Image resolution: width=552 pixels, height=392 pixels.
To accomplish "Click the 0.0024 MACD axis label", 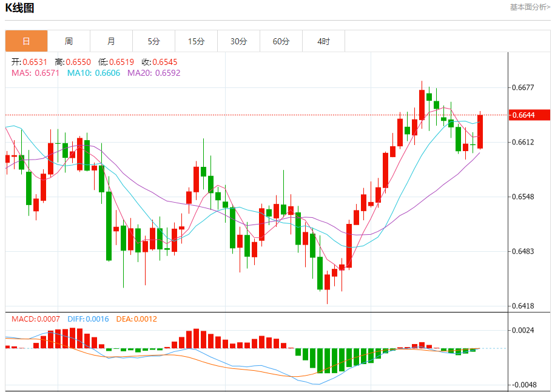I will tap(523, 330).
